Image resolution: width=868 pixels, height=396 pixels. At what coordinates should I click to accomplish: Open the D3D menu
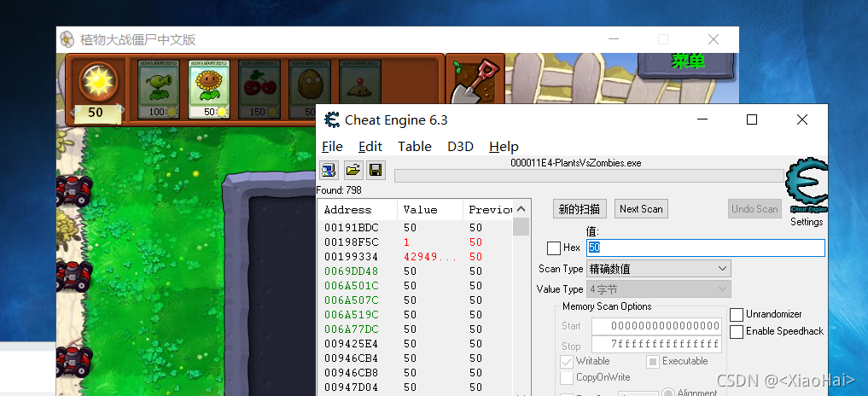coord(461,147)
